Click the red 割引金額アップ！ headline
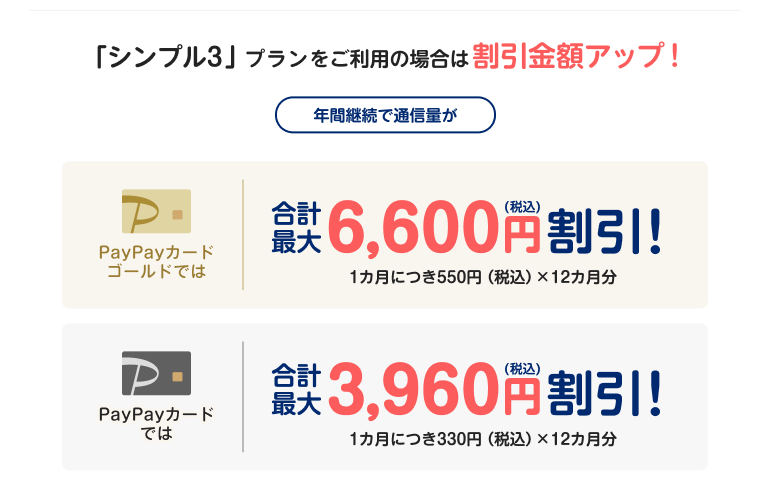 (x=578, y=55)
